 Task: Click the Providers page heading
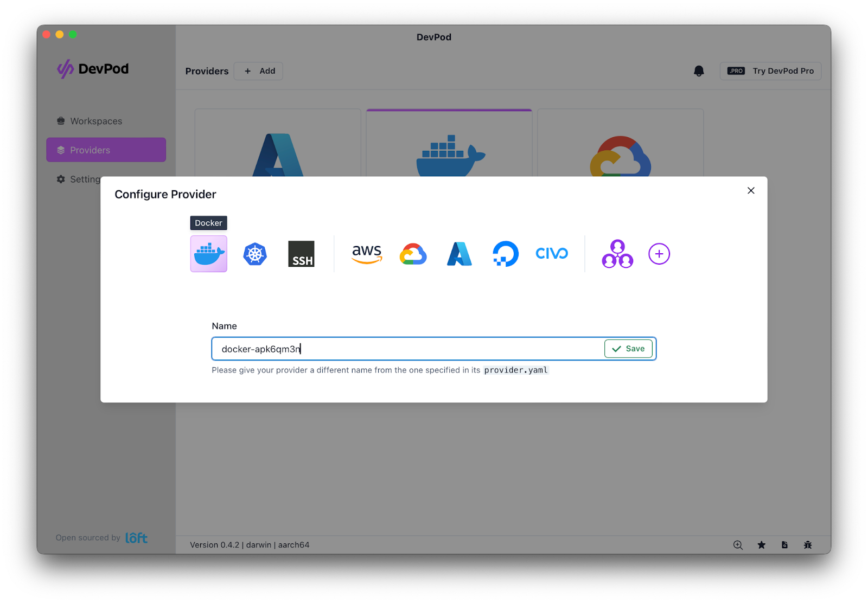tap(207, 71)
